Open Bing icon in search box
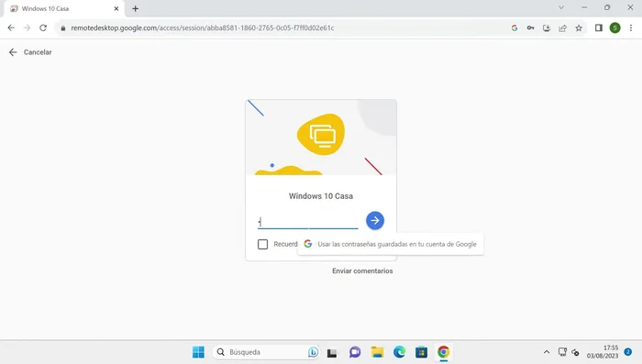Image resolution: width=642 pixels, height=364 pixels. (314, 352)
